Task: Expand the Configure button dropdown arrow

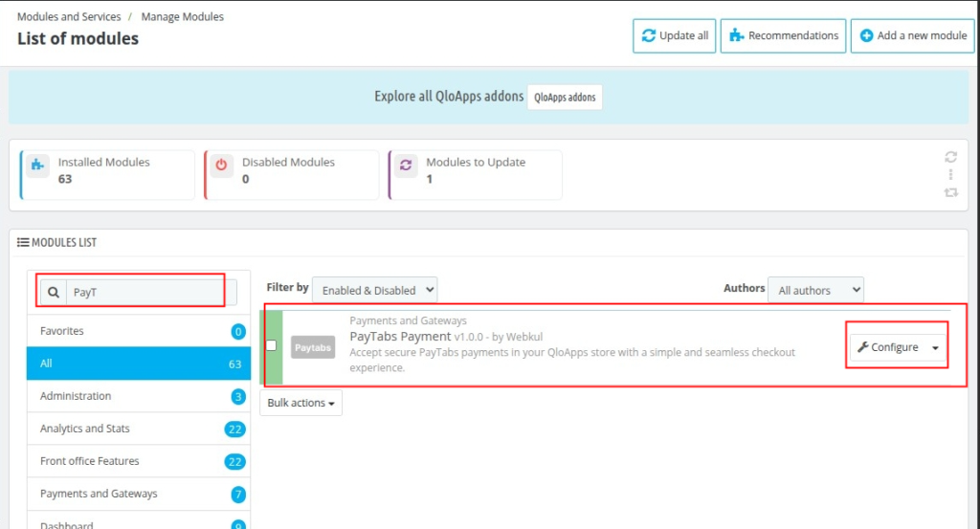Action: tap(935, 348)
